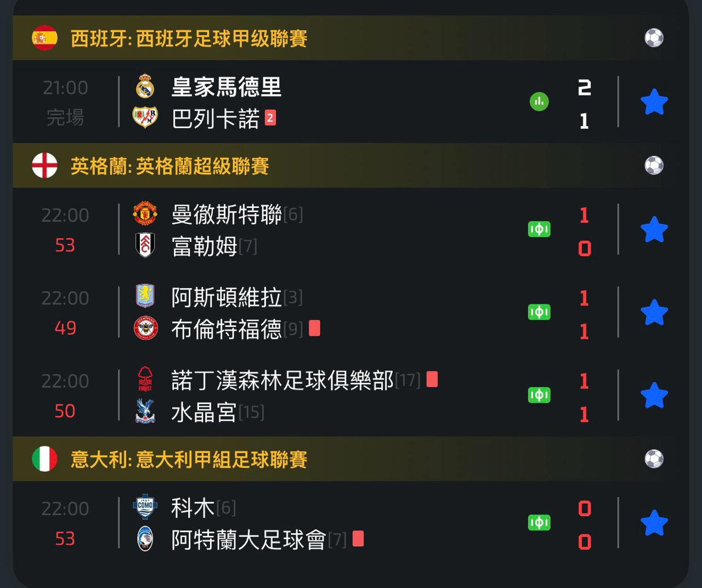Open the 意大利甲組足球聯賽 league header

tap(189, 460)
